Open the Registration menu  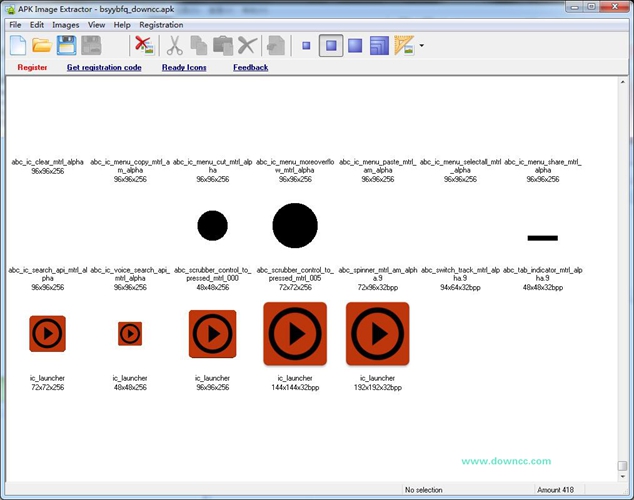tap(161, 24)
